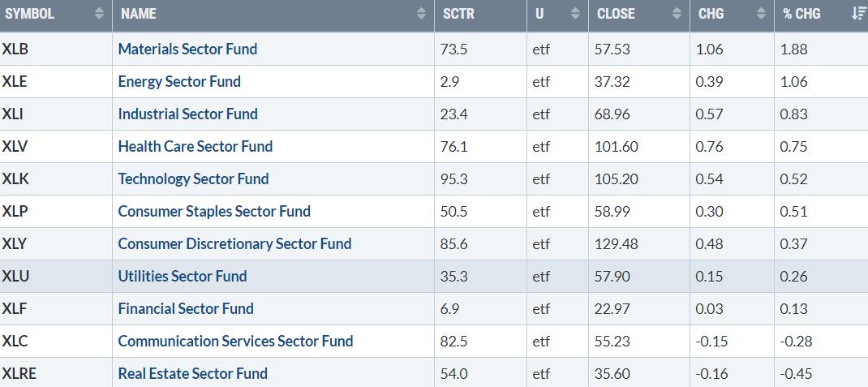Click the Technology Sector Fund link
The width and height of the screenshot is (868, 387).
(193, 178)
